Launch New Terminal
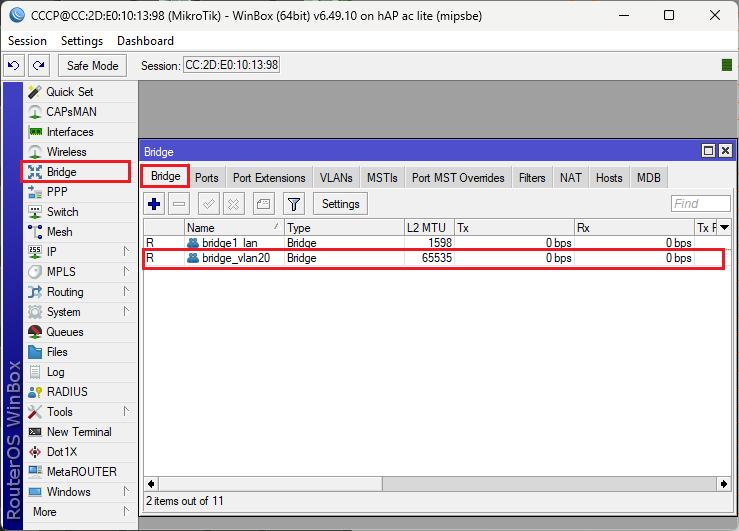The height and width of the screenshot is (531, 739). (x=80, y=432)
